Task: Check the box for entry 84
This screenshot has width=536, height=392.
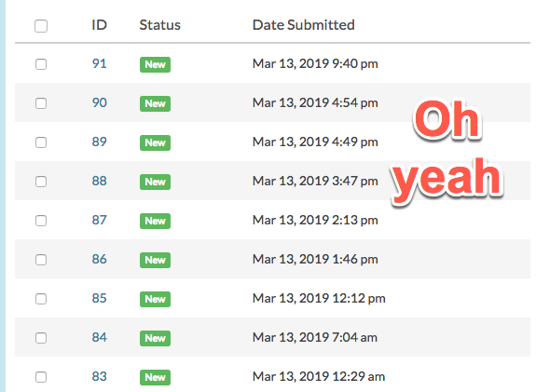Action: (41, 338)
